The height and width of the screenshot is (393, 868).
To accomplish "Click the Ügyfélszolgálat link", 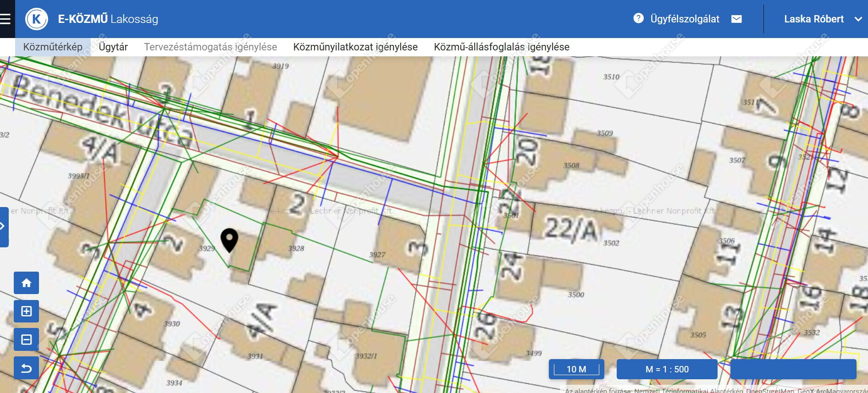I will (685, 19).
